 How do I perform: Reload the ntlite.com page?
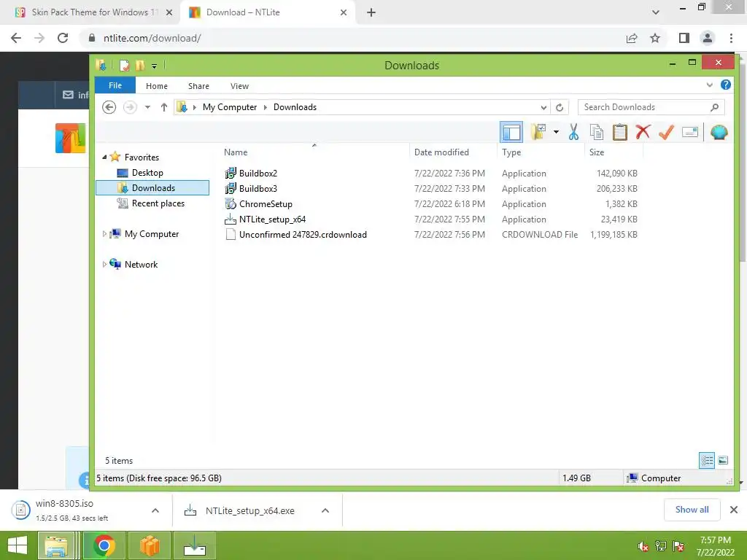tap(63, 38)
